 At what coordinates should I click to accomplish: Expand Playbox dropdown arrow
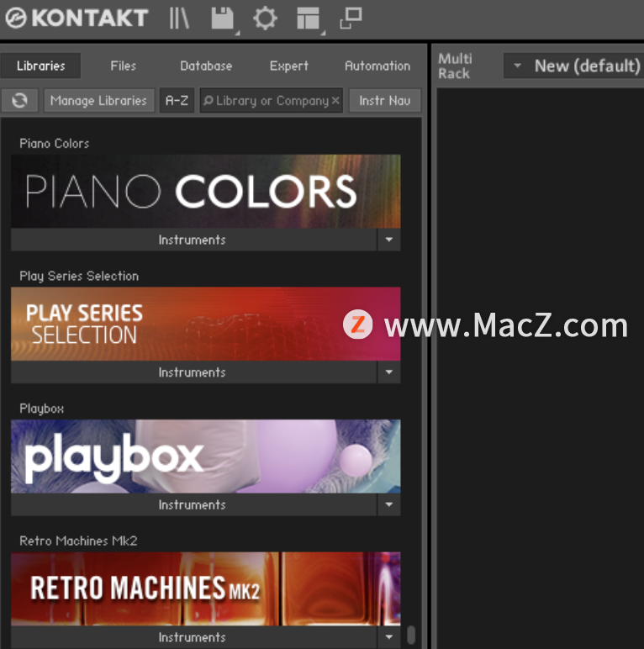tap(388, 505)
